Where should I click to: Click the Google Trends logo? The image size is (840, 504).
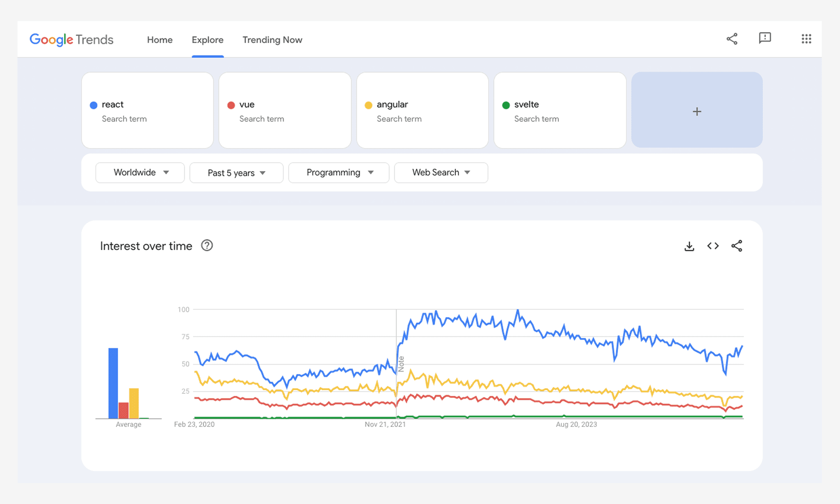click(71, 39)
